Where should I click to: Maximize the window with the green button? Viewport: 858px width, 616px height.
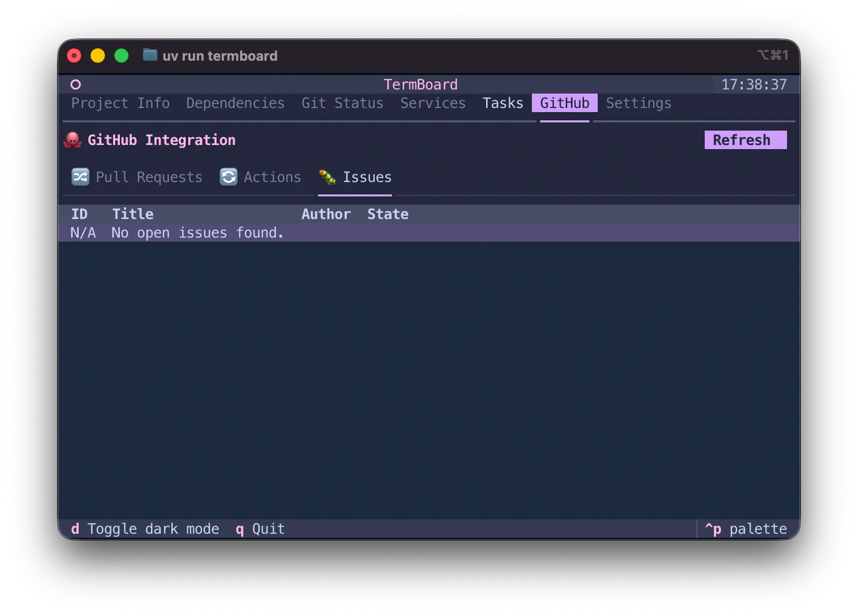(121, 56)
